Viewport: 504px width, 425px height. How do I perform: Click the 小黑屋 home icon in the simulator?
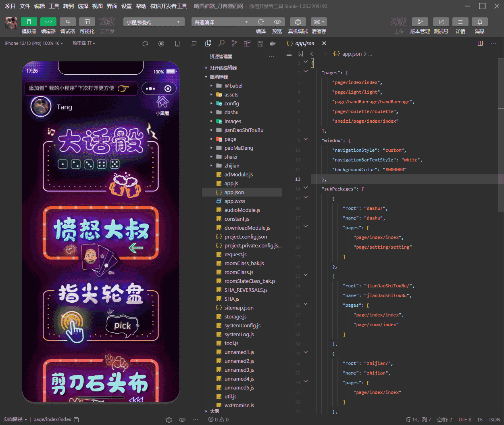point(162,102)
